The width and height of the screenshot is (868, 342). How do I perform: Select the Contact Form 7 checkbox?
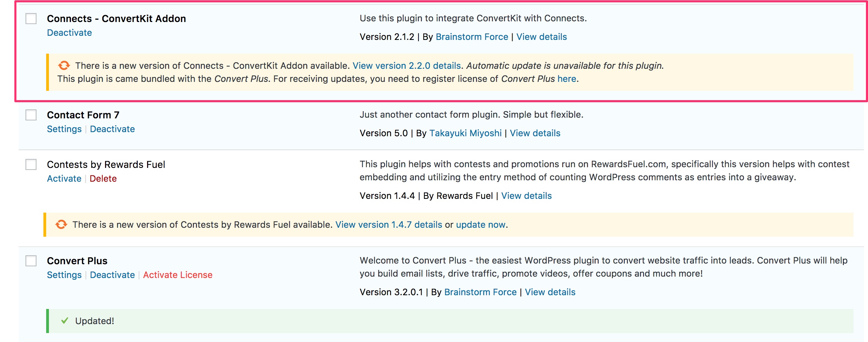(x=31, y=115)
